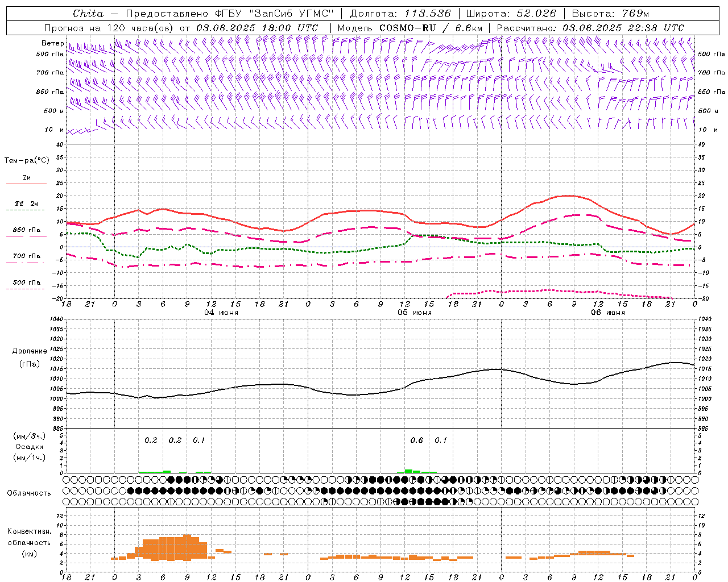Click the "10 м" wind level label at left
Viewport: 728px width, 582px height.
pyautogui.click(x=55, y=130)
